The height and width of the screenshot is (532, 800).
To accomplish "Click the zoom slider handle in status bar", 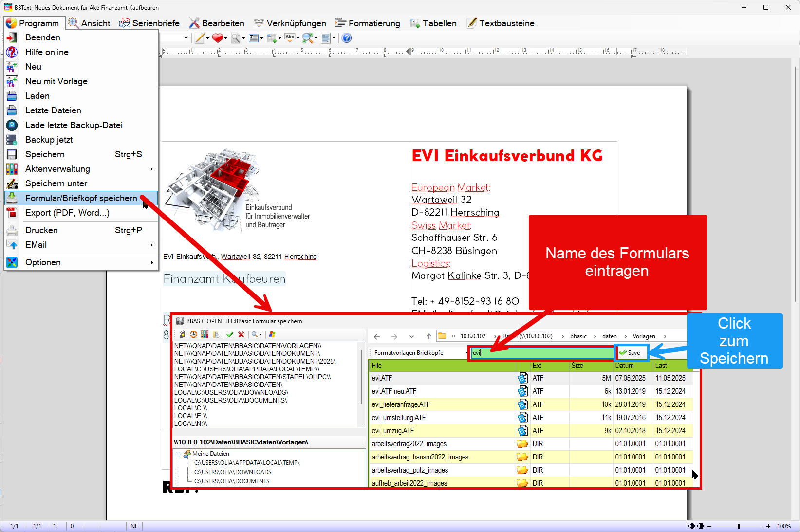I will (x=739, y=526).
